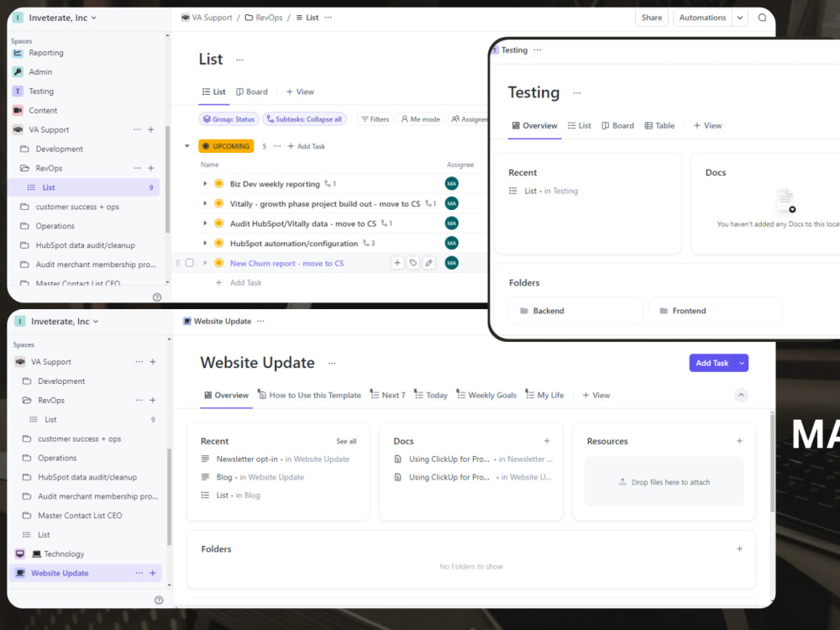Expand subtasks of Biz Dev weekly reporting
This screenshot has height=630, width=840.
pyautogui.click(x=205, y=184)
